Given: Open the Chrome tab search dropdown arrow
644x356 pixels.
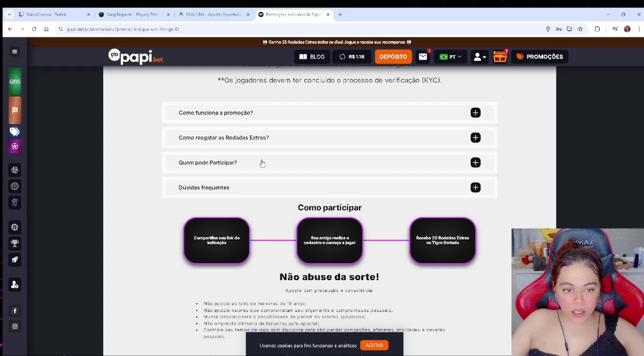Looking at the screenshot, I should (x=9, y=15).
